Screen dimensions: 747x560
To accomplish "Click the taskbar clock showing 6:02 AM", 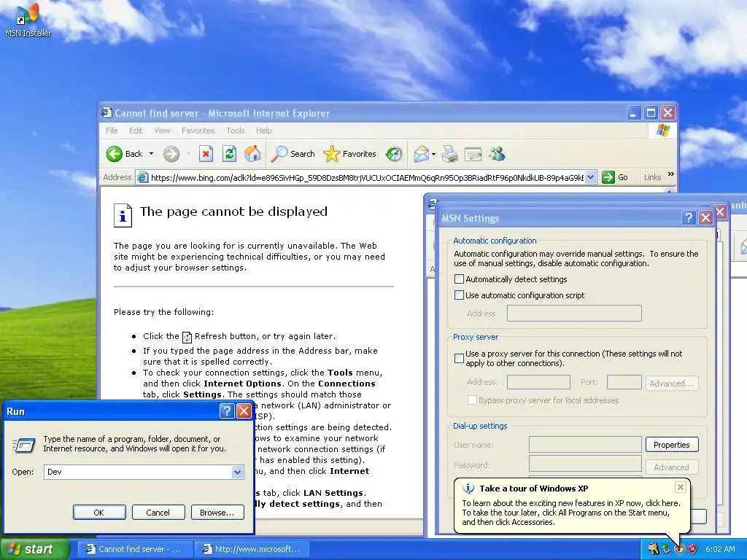I will point(720,549).
